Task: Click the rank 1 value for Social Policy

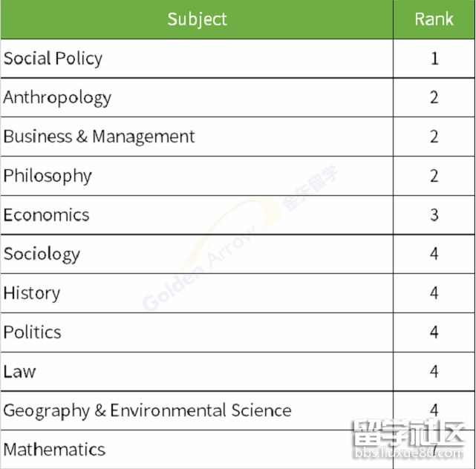Action: click(x=434, y=59)
